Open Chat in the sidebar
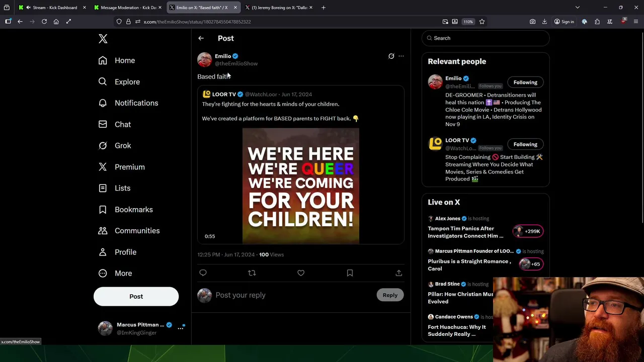The width and height of the screenshot is (644, 362). coord(115,124)
